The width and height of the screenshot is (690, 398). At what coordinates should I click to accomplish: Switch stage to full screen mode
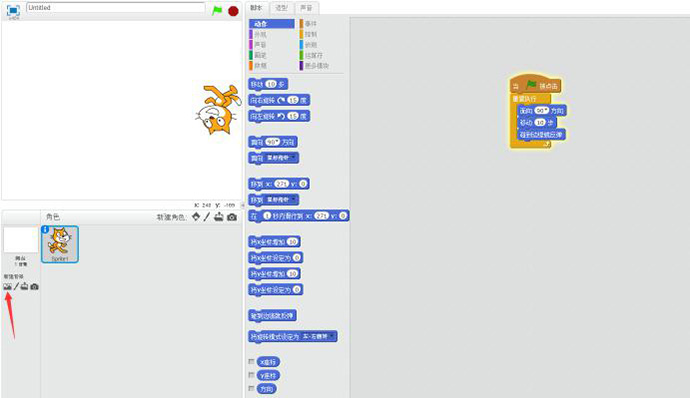click(x=14, y=11)
